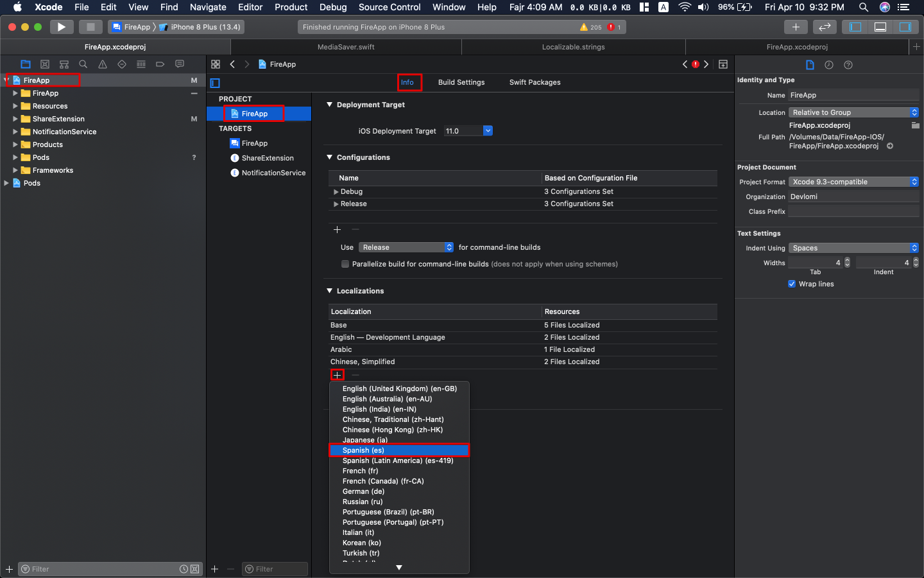Screen dimensions: 924x578
Task: Enable Parallelize build for command-line builds
Action: 345,264
